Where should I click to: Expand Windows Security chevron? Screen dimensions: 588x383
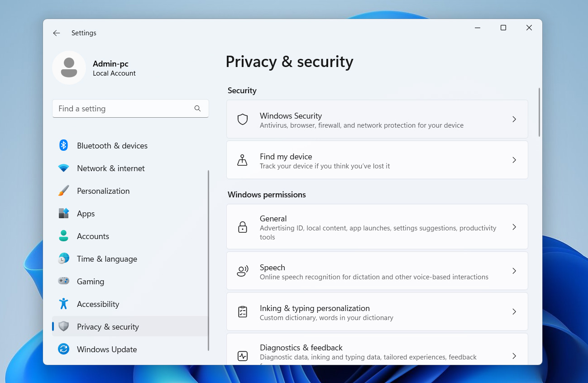pos(514,119)
